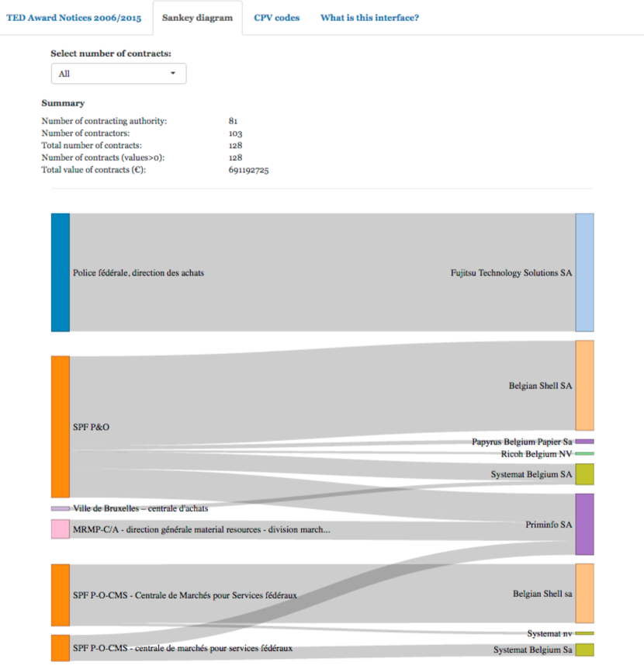Click the olive Systemat Belgium SA node

pyautogui.click(x=585, y=474)
